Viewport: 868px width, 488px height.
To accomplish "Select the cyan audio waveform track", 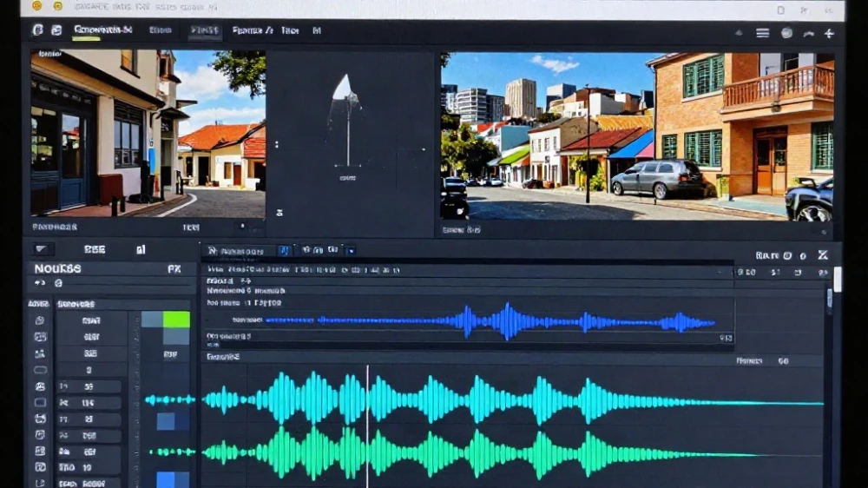I will [x=513, y=399].
